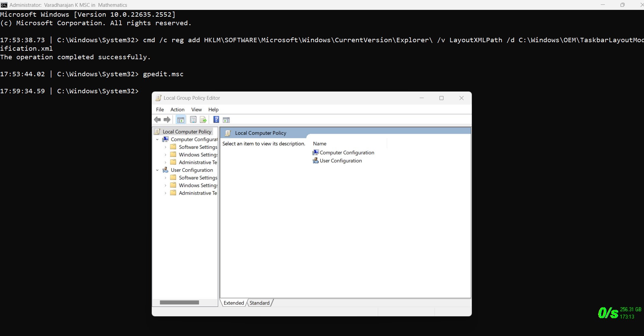Open the File menu
Image resolution: width=644 pixels, height=336 pixels.
[x=160, y=110]
